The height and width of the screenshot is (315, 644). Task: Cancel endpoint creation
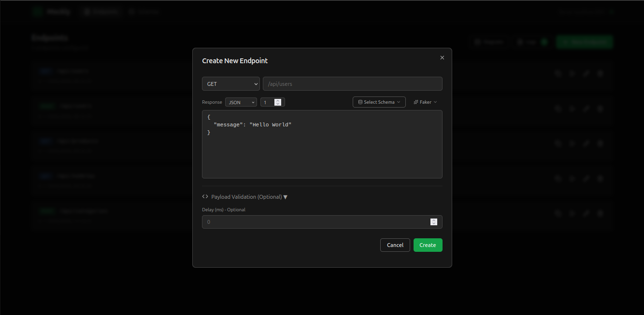[395, 245]
